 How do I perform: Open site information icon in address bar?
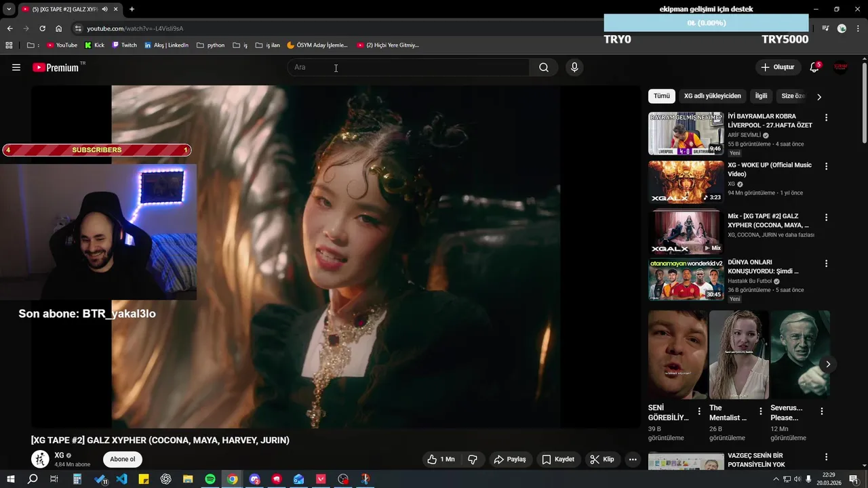tap(78, 28)
